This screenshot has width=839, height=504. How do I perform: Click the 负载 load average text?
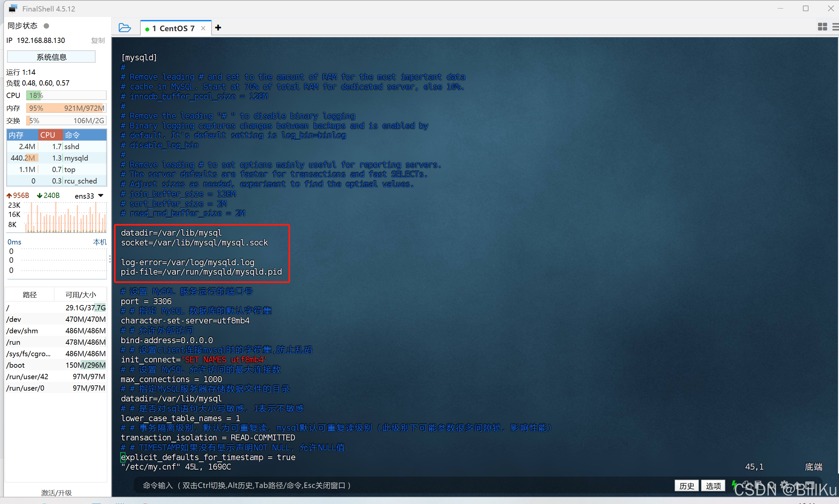pos(38,83)
